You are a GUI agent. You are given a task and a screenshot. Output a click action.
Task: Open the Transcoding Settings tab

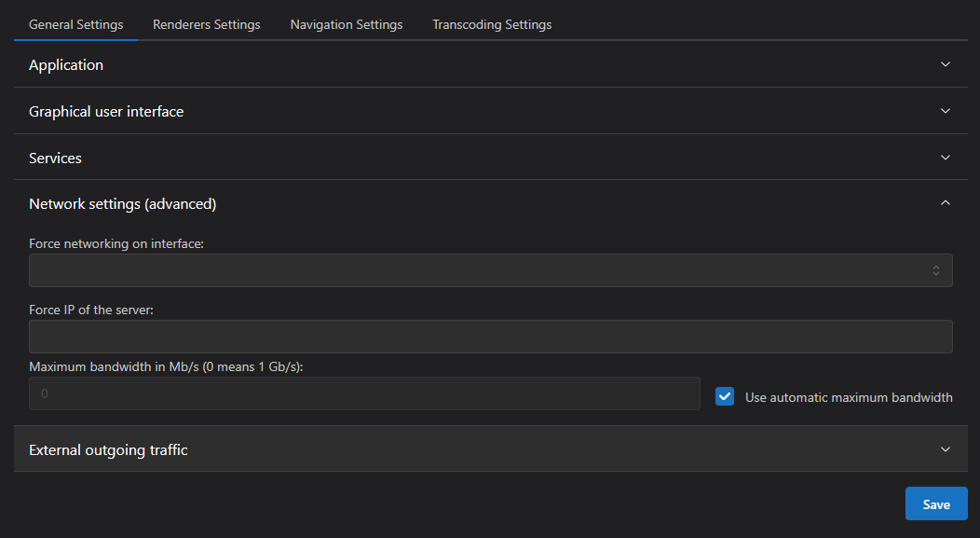coord(492,25)
